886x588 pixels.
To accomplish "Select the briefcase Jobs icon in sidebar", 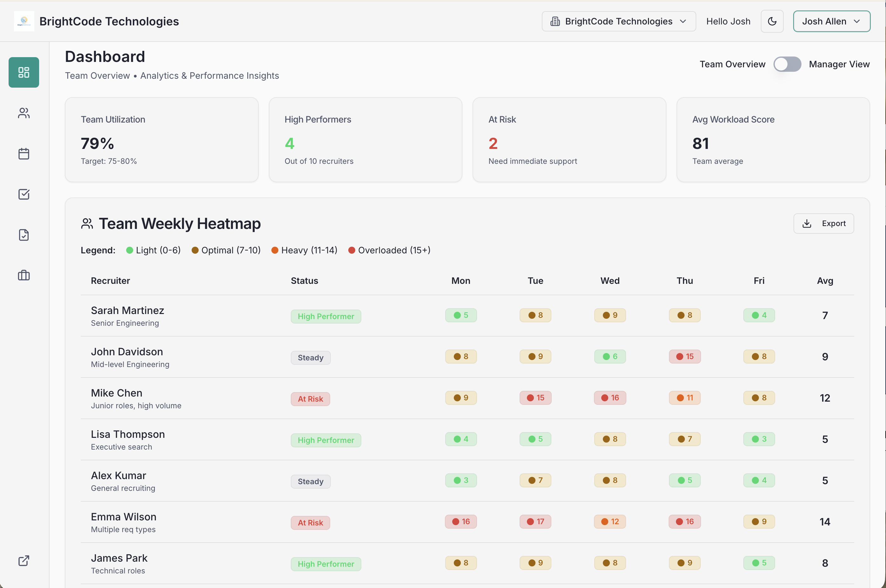I will pyautogui.click(x=24, y=276).
